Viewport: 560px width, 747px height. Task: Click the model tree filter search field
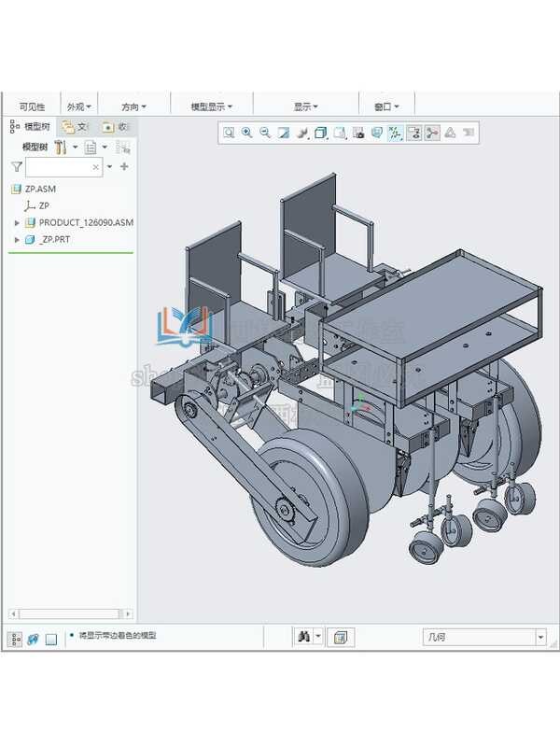[x=58, y=167]
